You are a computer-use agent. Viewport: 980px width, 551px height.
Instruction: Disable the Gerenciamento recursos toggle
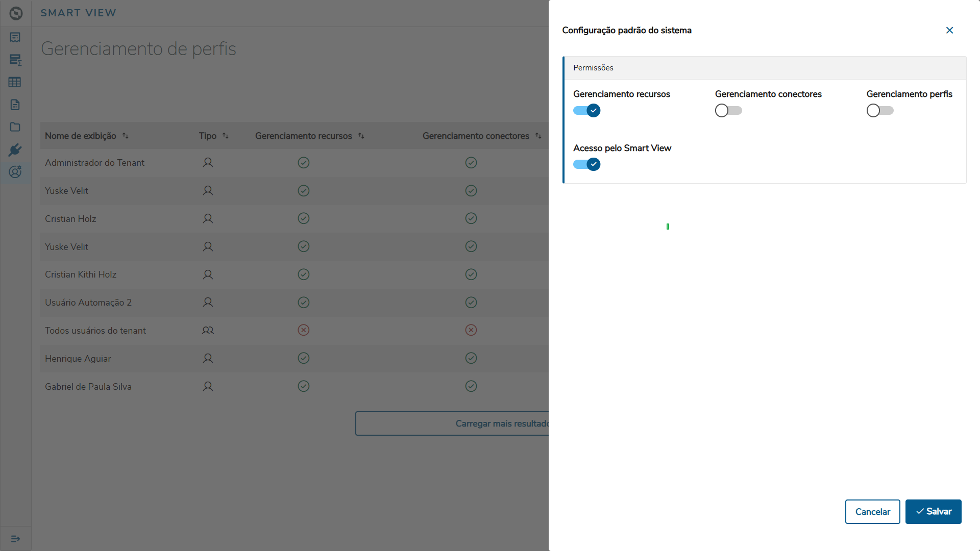(586, 111)
